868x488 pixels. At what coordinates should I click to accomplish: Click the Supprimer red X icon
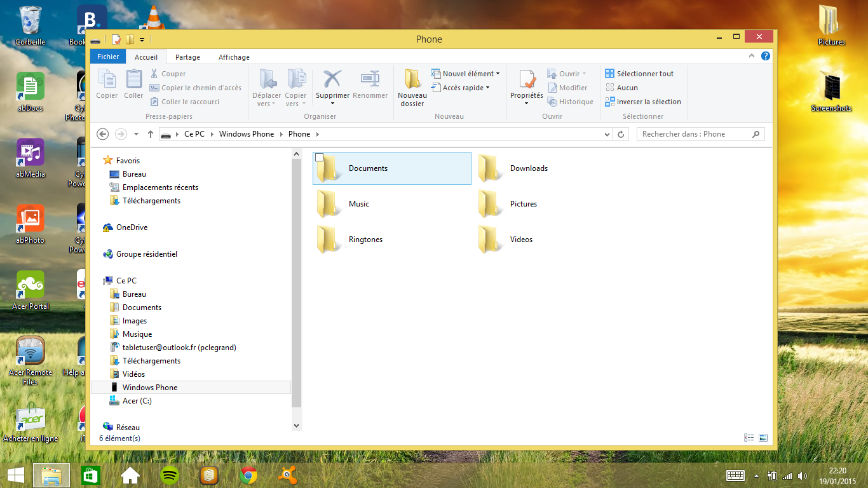[x=332, y=79]
